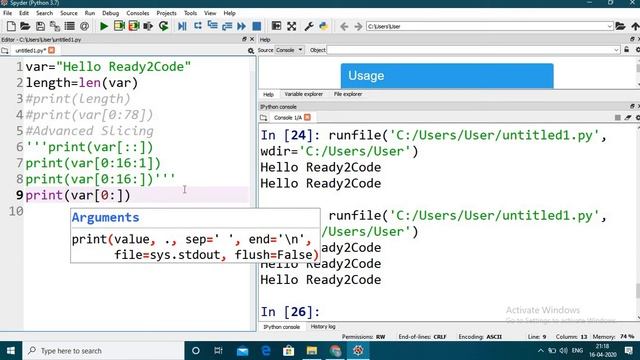
Task: Stop debugging with the blue square
Action: point(256,26)
